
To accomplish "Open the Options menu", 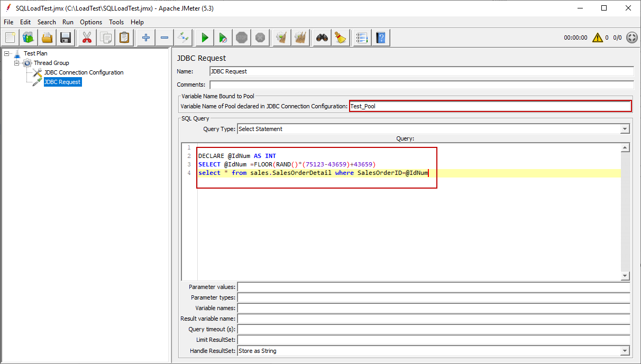I will [x=91, y=22].
